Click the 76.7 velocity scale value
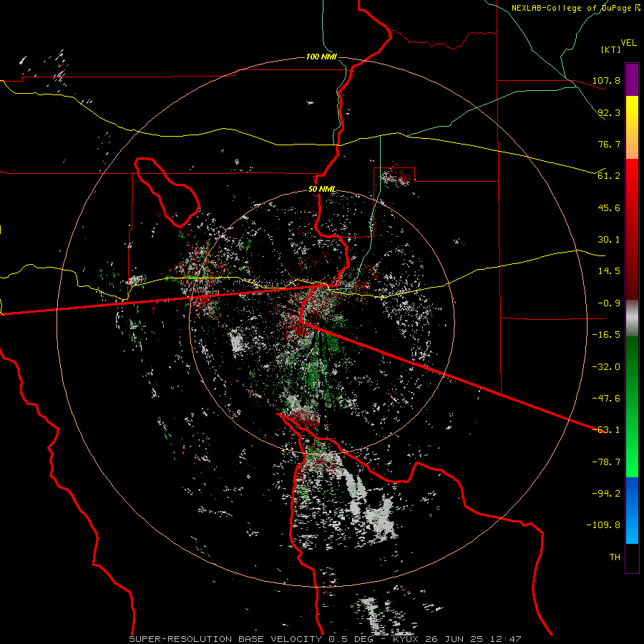 coord(609,144)
